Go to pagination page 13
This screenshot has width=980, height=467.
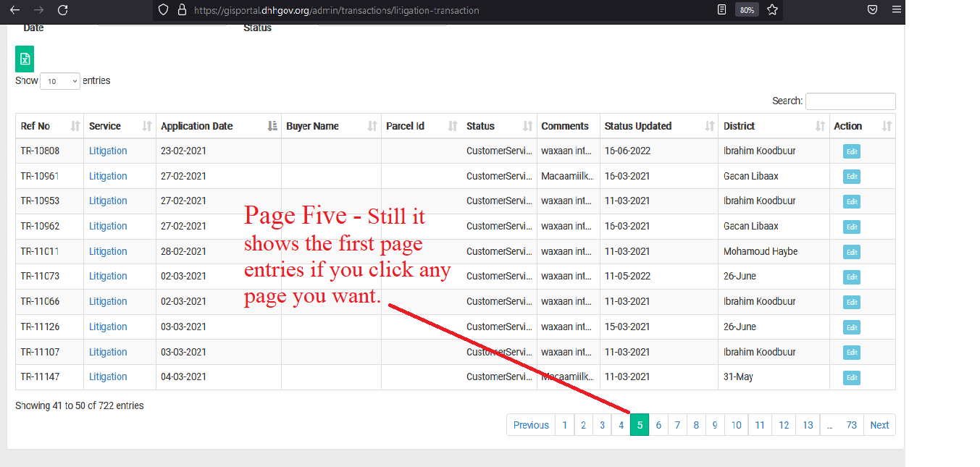click(808, 425)
